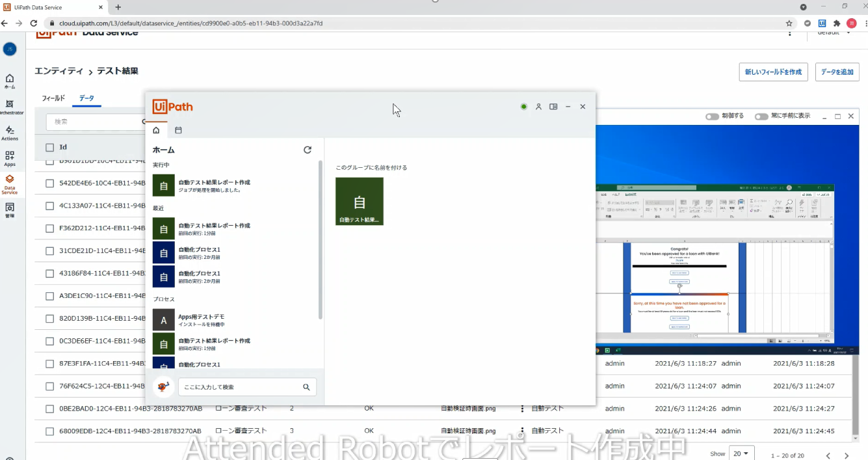The image size is (868, 460).
Task: Open Home in the Data Service sidebar
Action: [x=10, y=81]
